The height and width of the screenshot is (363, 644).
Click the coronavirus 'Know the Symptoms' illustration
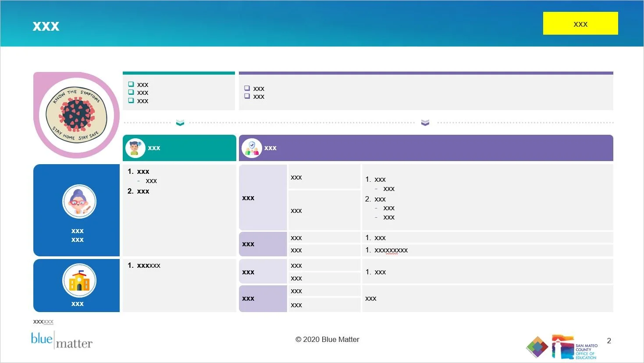(77, 115)
